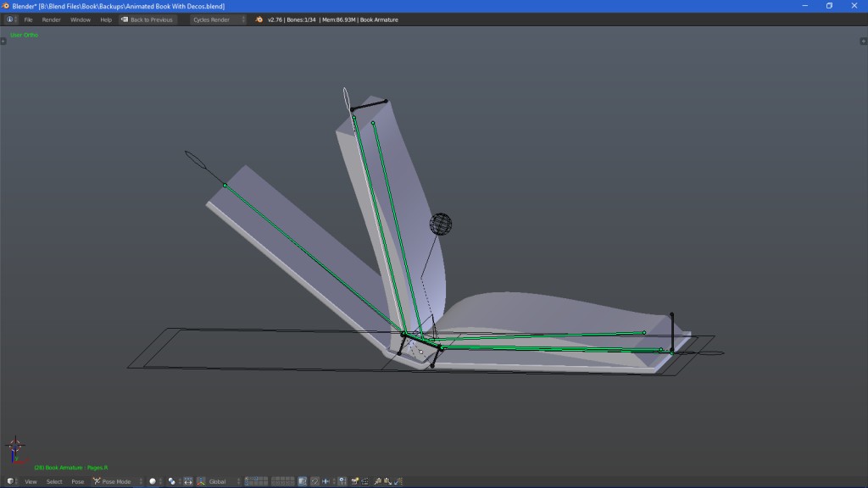Open the Render menu
This screenshot has width=868, height=488.
coord(52,19)
